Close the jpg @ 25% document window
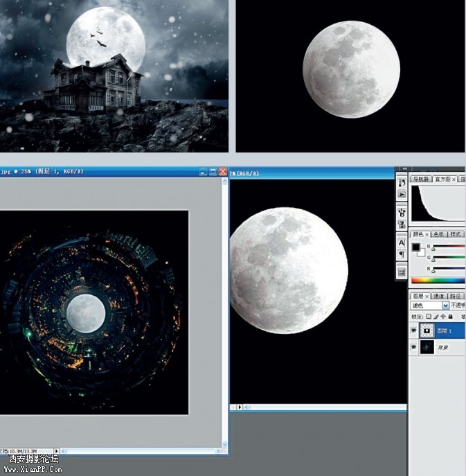Image resolution: width=466 pixels, height=476 pixels. pos(223,172)
